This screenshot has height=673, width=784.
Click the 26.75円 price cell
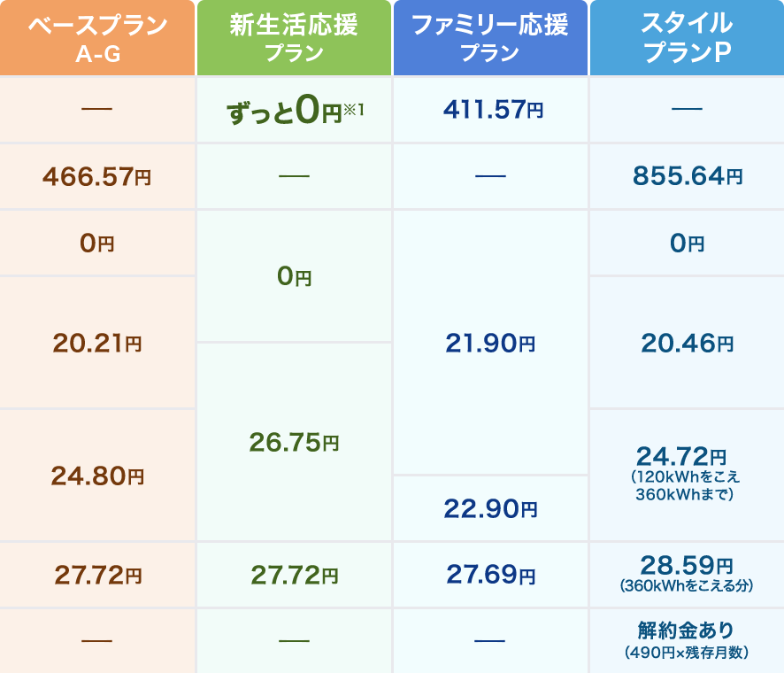(x=293, y=442)
